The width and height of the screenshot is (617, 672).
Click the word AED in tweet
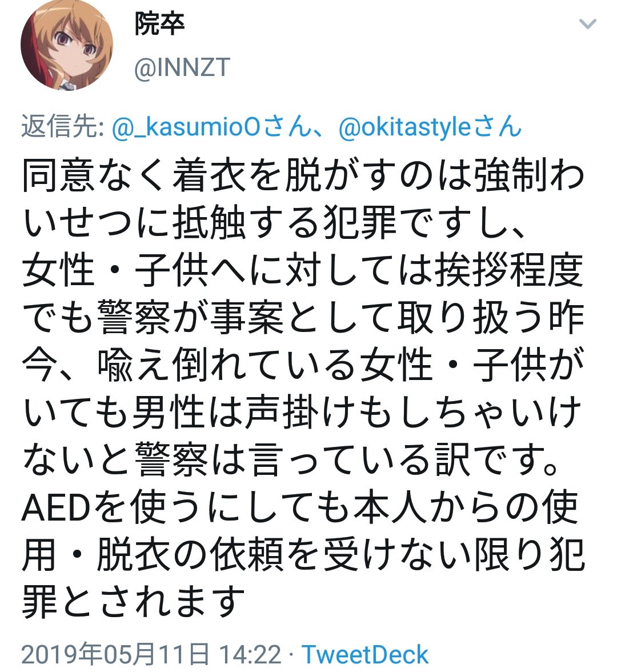[57, 509]
